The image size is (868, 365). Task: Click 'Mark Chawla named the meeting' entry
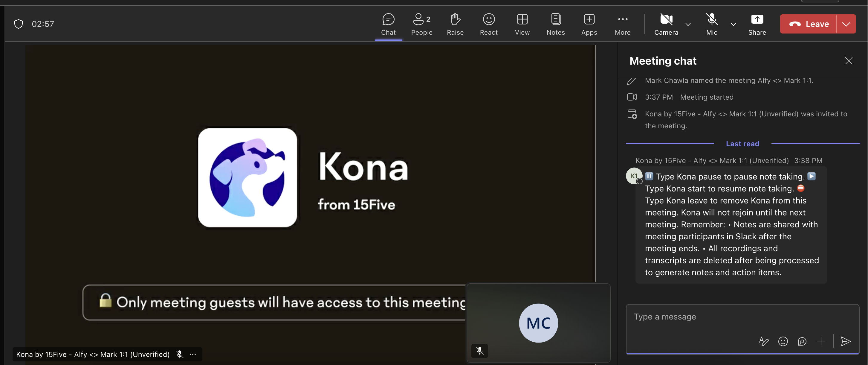pos(729,80)
